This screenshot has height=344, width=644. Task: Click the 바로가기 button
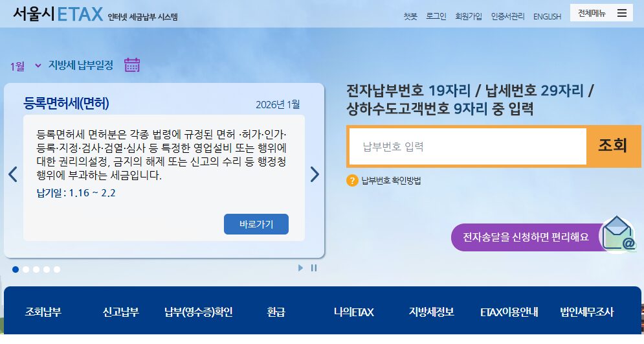(x=256, y=224)
